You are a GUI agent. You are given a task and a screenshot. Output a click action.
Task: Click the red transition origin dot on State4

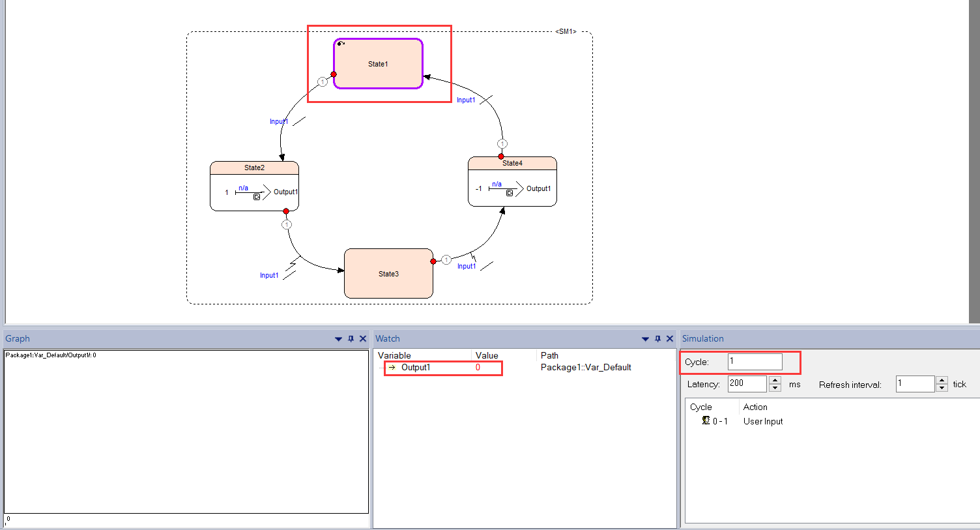[501, 156]
